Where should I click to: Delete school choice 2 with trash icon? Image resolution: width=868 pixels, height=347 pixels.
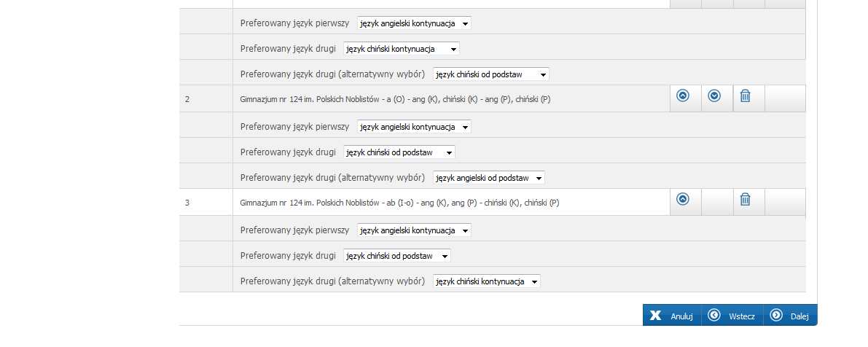pos(746,95)
